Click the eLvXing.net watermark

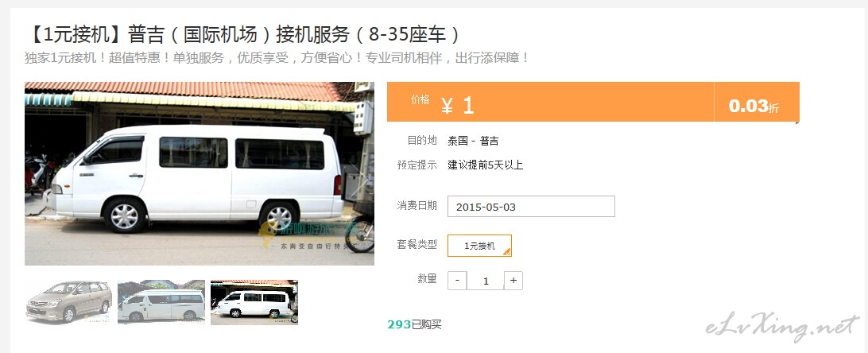(x=781, y=327)
